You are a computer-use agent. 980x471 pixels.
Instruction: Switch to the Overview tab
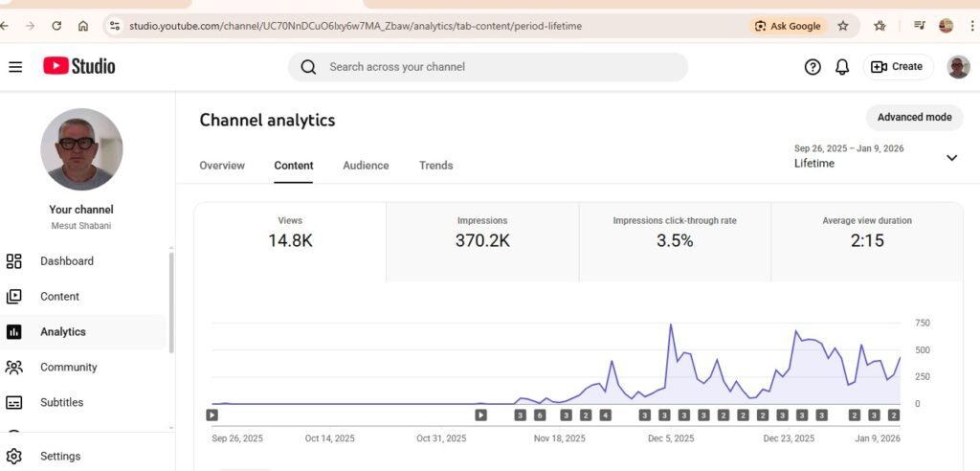tap(222, 166)
